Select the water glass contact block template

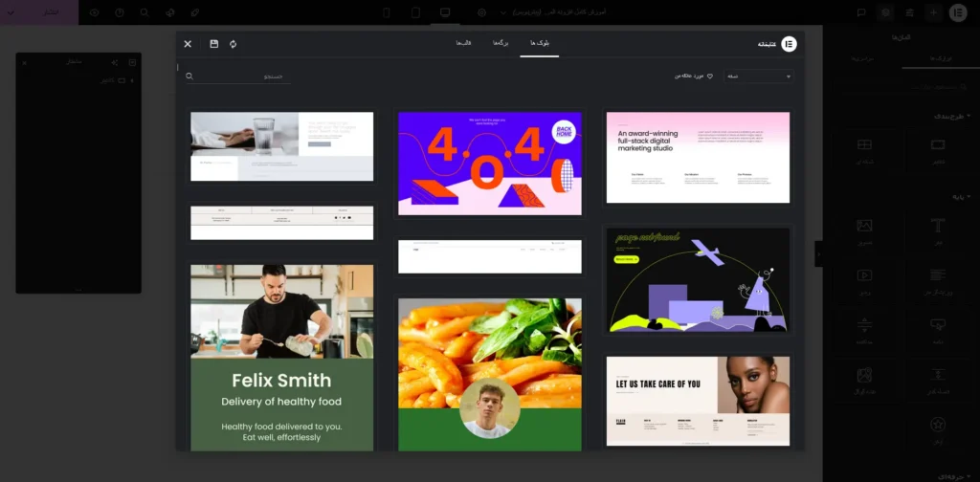coord(281,145)
